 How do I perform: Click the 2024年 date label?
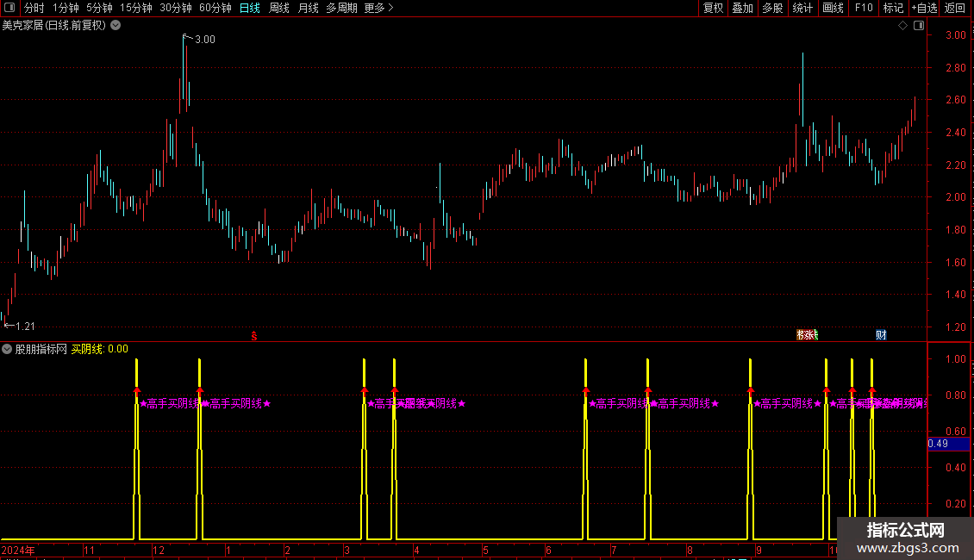point(18,550)
